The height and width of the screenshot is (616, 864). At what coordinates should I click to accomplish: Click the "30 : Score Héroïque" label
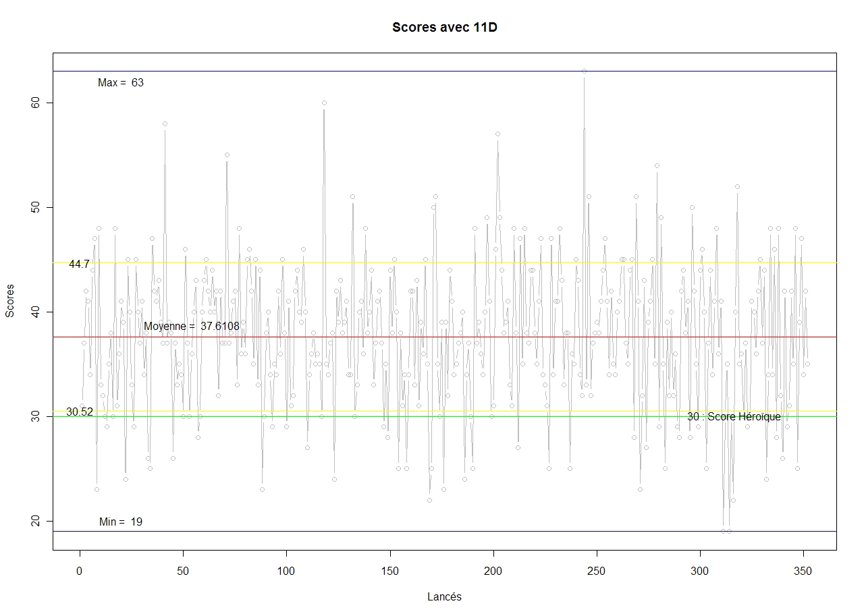tap(734, 417)
